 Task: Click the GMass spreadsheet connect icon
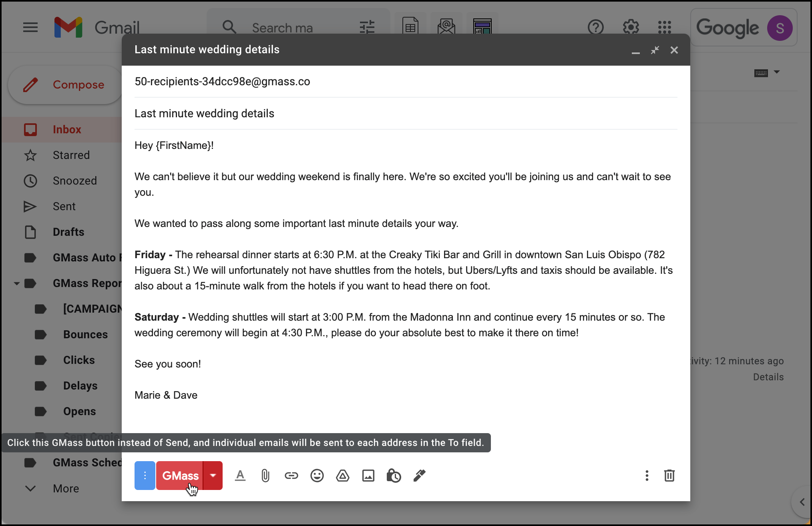coord(410,26)
